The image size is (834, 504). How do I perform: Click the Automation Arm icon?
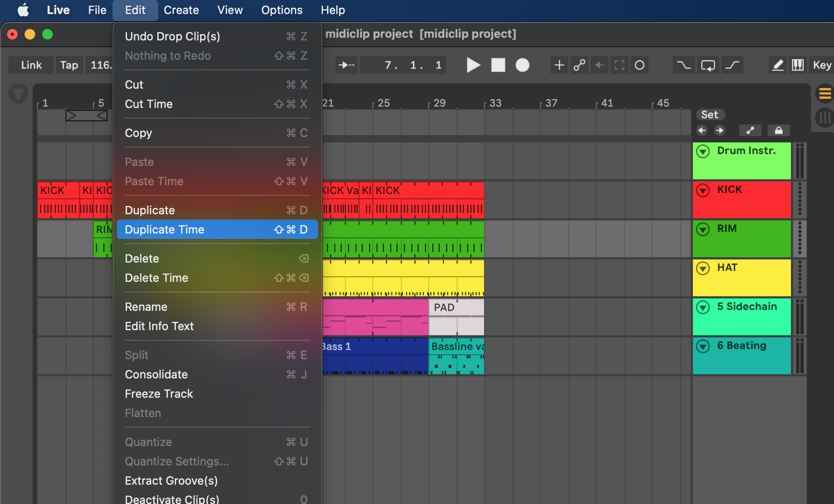579,65
